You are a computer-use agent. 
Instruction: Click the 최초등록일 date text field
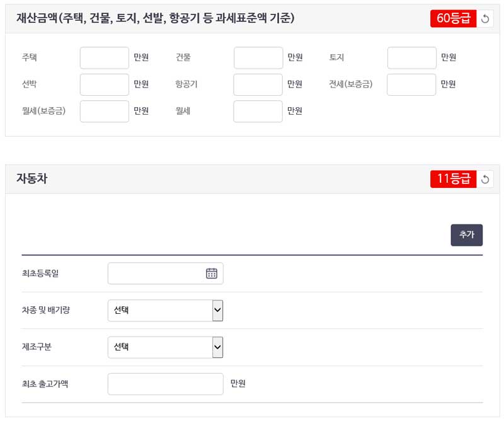pos(157,273)
